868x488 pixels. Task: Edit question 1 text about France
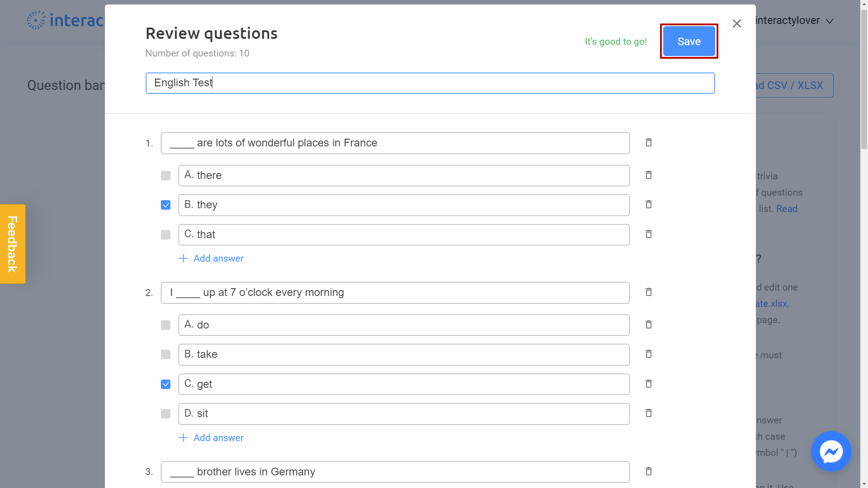pyautogui.click(x=395, y=143)
